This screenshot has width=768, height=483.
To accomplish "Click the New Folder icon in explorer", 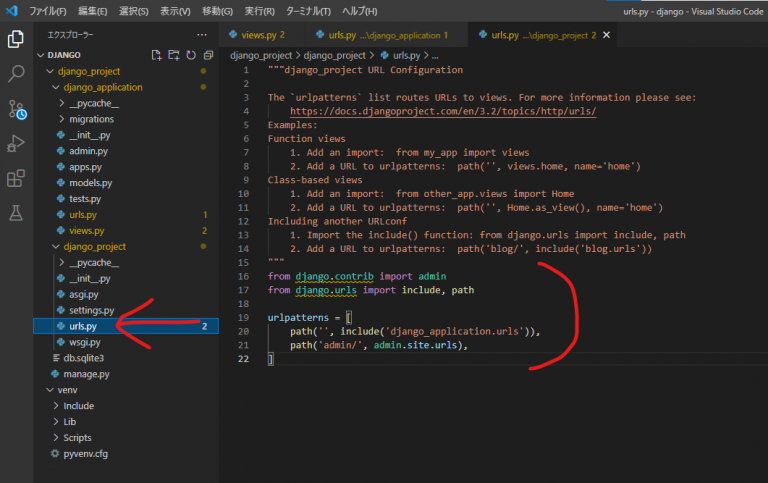I will tap(174, 55).
